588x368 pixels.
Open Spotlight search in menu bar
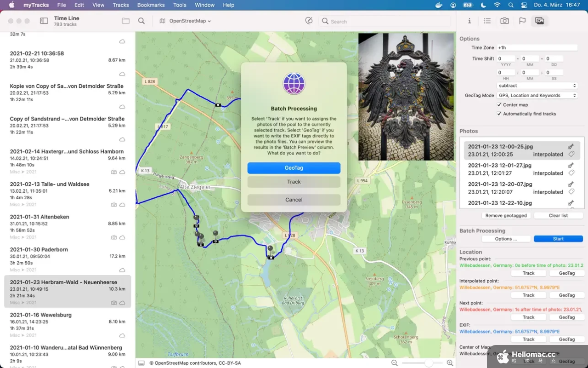511,5
